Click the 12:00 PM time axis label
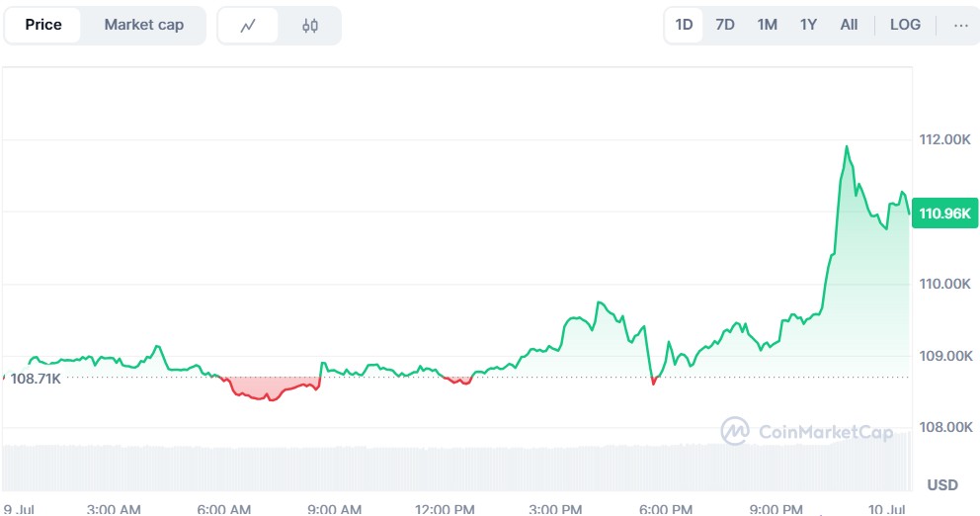The height and width of the screenshot is (516, 980). pyautogui.click(x=445, y=509)
